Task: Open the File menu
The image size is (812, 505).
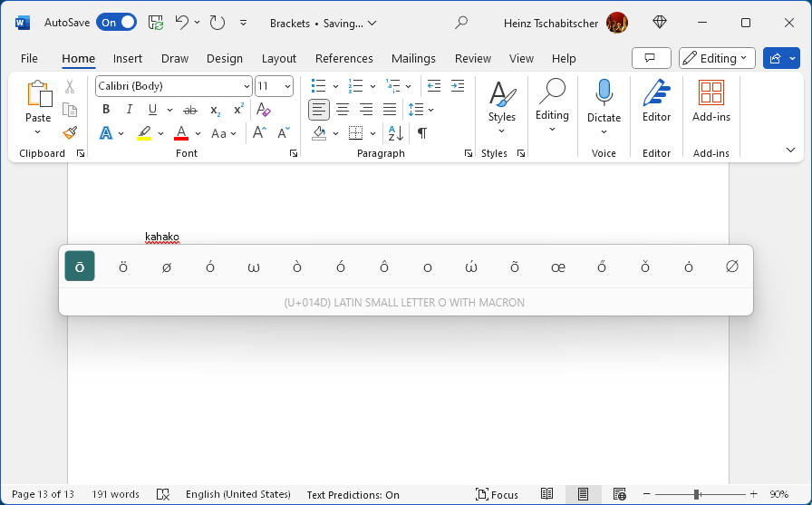Action: 29,59
